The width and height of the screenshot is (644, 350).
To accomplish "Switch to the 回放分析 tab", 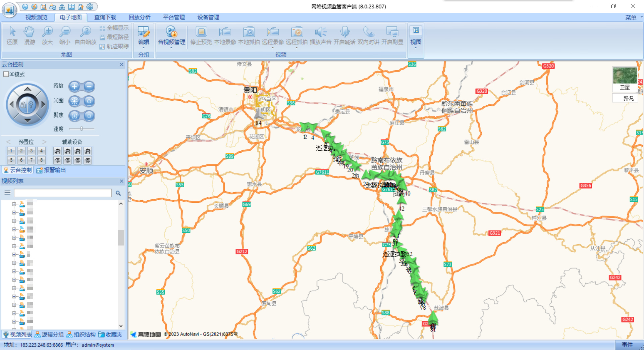I will 140,17.
